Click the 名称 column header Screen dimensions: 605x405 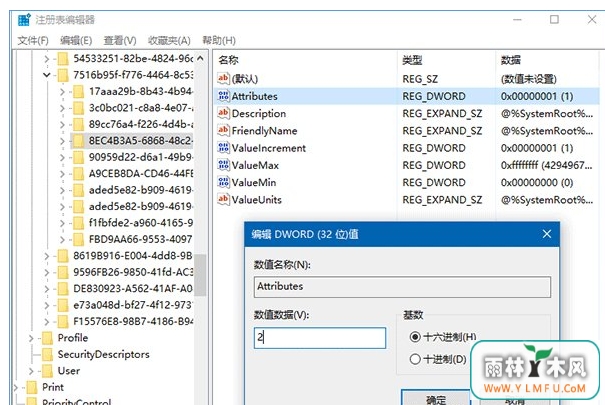[228, 60]
